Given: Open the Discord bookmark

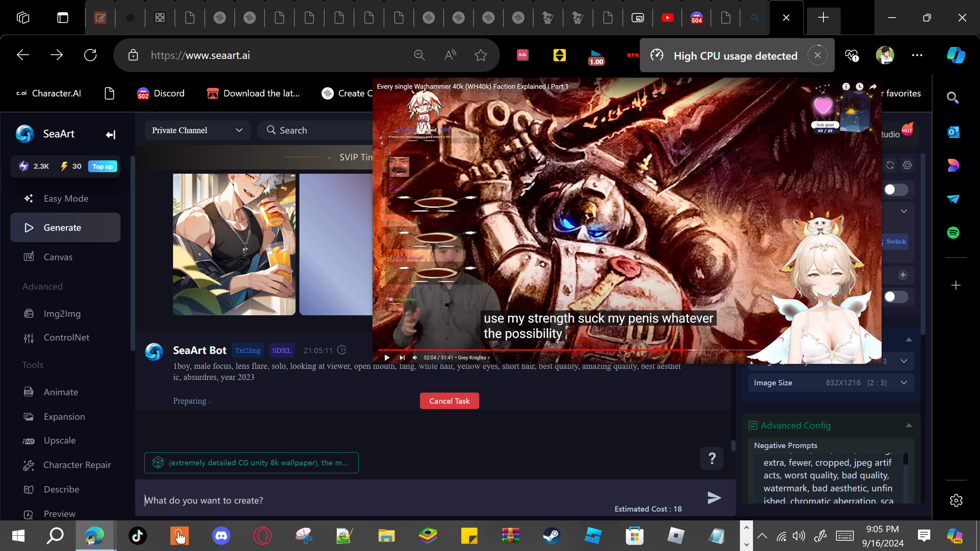Looking at the screenshot, I should pos(161,93).
